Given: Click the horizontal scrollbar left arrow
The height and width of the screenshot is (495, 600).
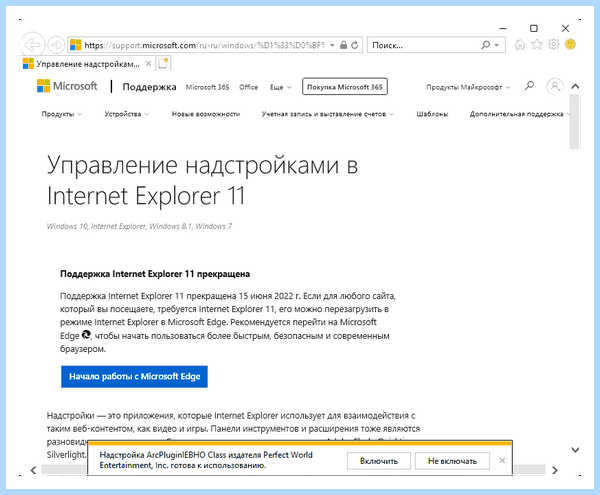Looking at the screenshot, I should coord(34,470).
